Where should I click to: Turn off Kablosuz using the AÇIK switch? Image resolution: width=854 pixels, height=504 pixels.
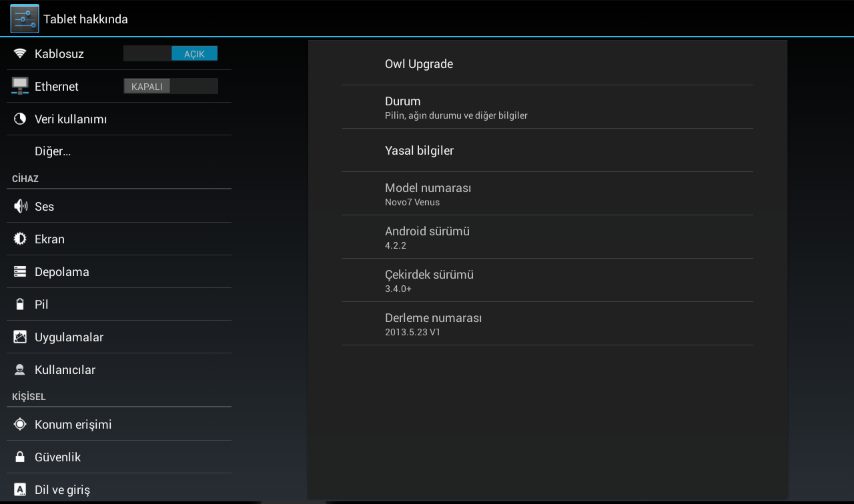(171, 53)
